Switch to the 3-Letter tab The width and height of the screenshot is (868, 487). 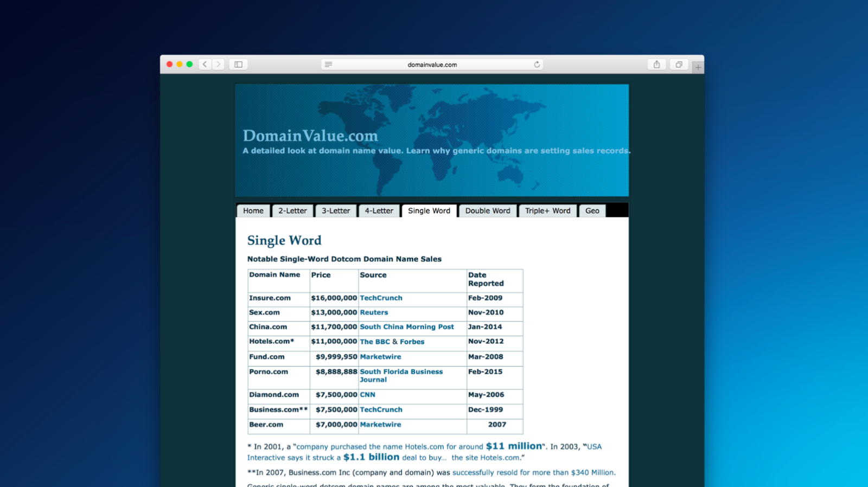coord(336,210)
